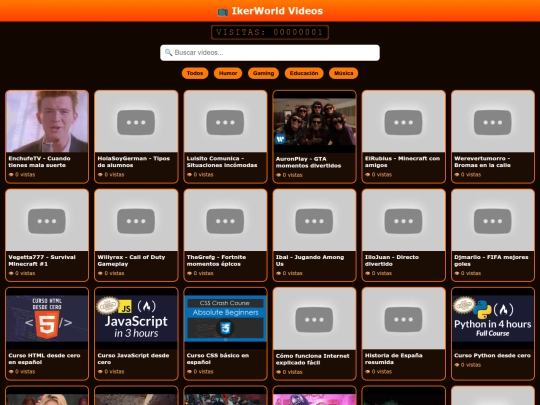Click the eye views icon under AuronPlay
Viewport: 540px width, 405px height.
coord(278,175)
